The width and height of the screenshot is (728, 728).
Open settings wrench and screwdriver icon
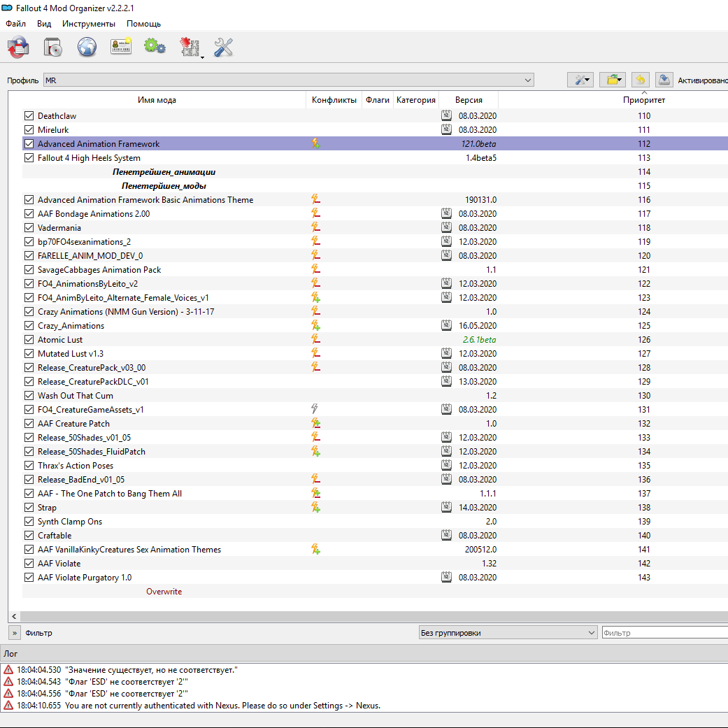click(x=223, y=47)
